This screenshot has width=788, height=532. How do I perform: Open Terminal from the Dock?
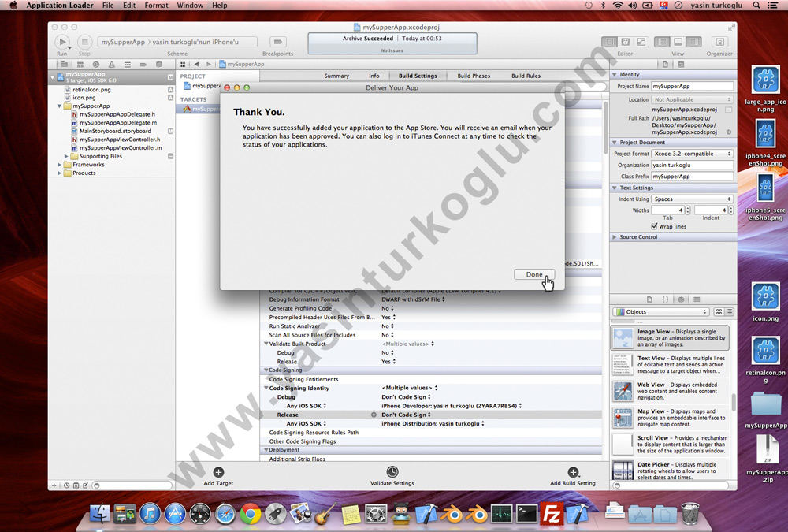coord(526,514)
